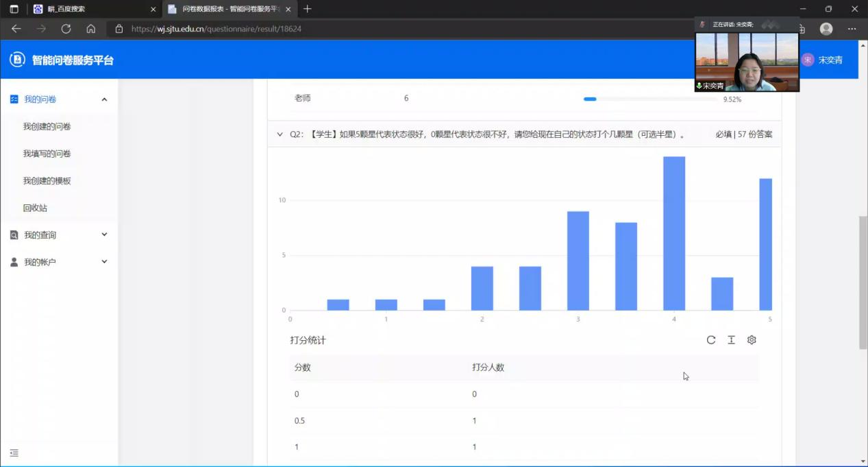Open 我创建的问卷 in the sidebar

tap(47, 127)
